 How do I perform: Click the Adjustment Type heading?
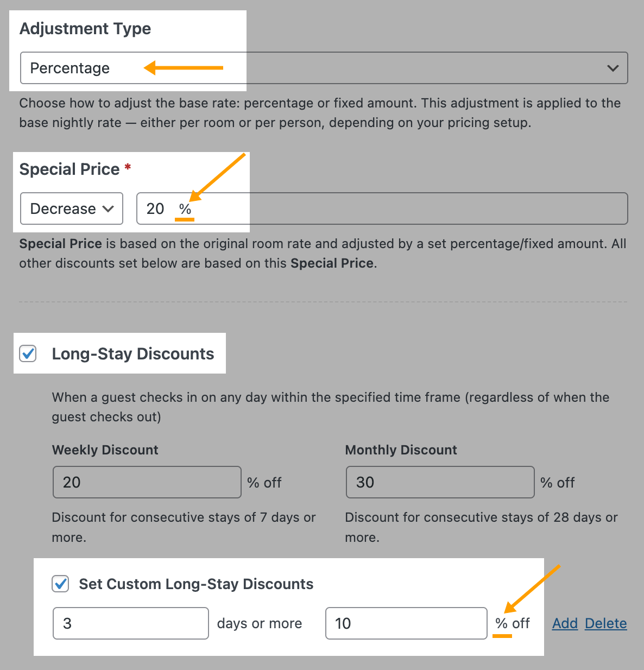pyautogui.click(x=85, y=29)
